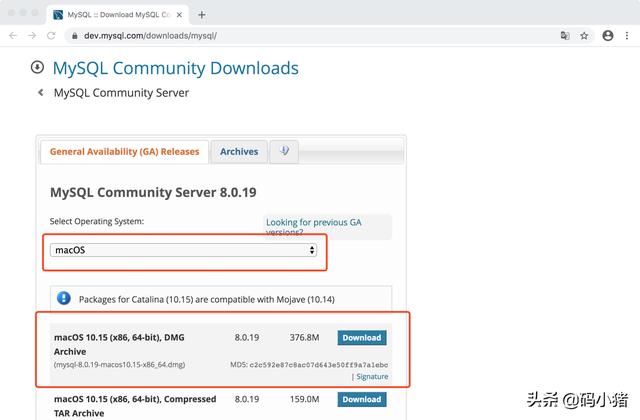Click version 8.0.19 in DMG row
Viewport: 640px width, 420px height.
(x=247, y=338)
